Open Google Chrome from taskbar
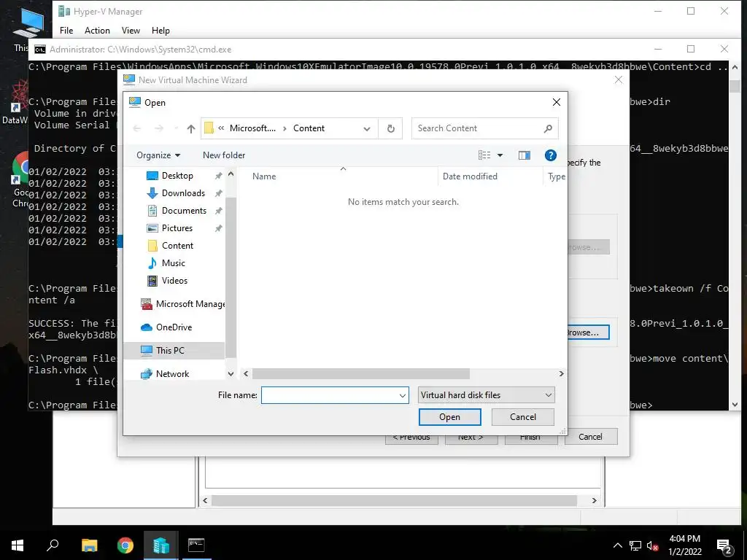Image resolution: width=747 pixels, height=560 pixels. click(125, 545)
